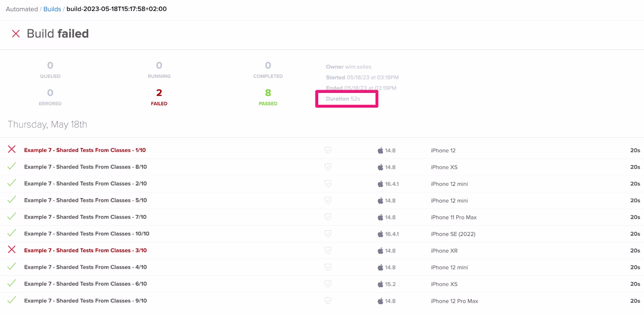The image size is (644, 317).
Task: Click iPhone 11 Pro Max device name
Action: pyautogui.click(x=453, y=218)
